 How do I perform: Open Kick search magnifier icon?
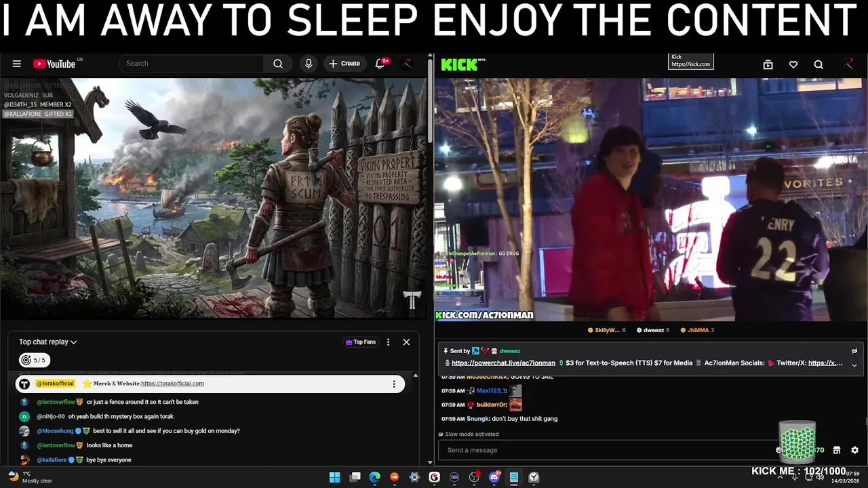[x=818, y=64]
